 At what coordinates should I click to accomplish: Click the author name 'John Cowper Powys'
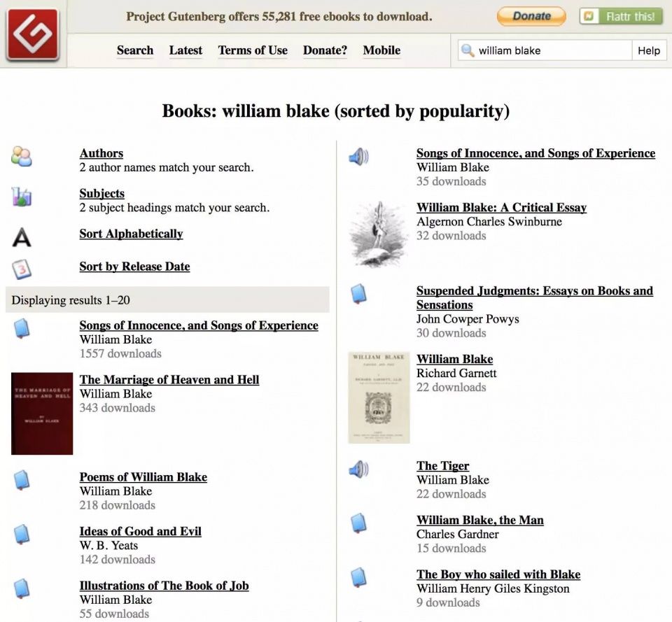tap(468, 319)
